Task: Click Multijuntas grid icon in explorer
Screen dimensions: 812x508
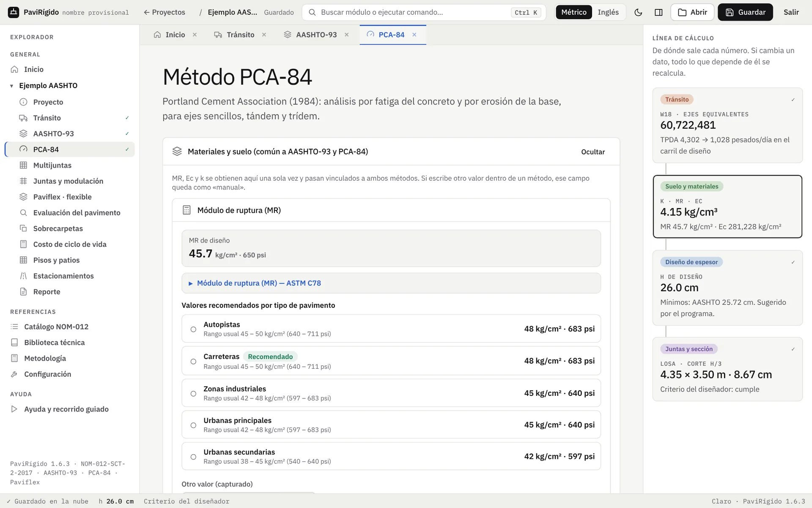Action: pos(23,165)
